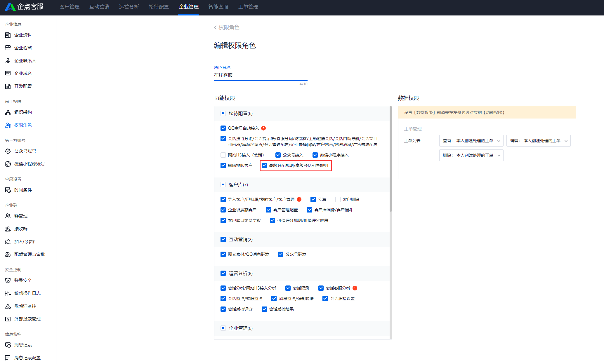Go back via the 权限角色 breadcrumb link
Screen dimensions: 604x364
point(227,27)
